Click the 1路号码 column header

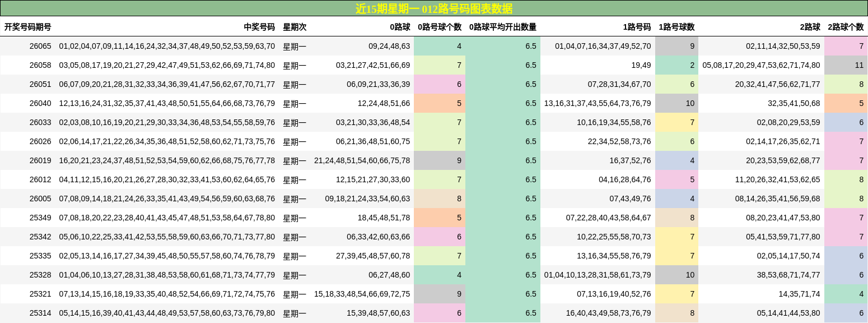click(638, 26)
